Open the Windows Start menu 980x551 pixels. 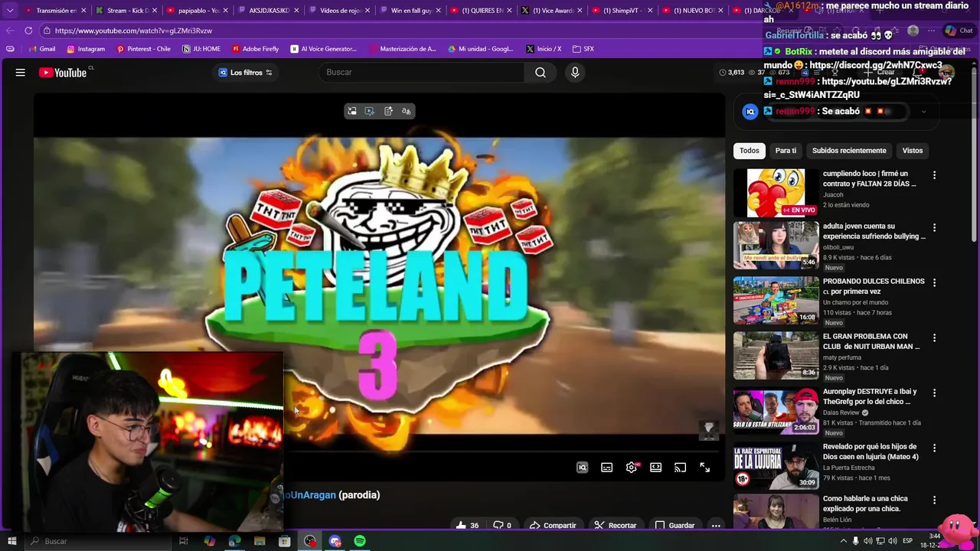click(x=11, y=541)
